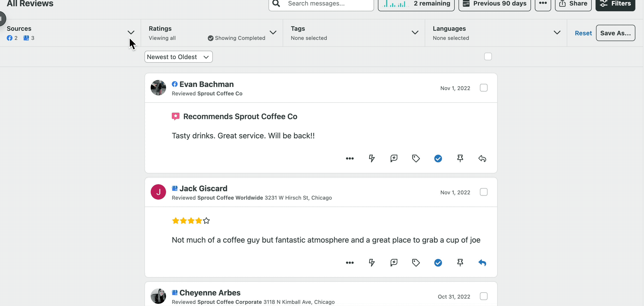The width and height of the screenshot is (644, 306).
Task: Select the Cheyenne Arbes review checkbox
Action: coord(483,296)
